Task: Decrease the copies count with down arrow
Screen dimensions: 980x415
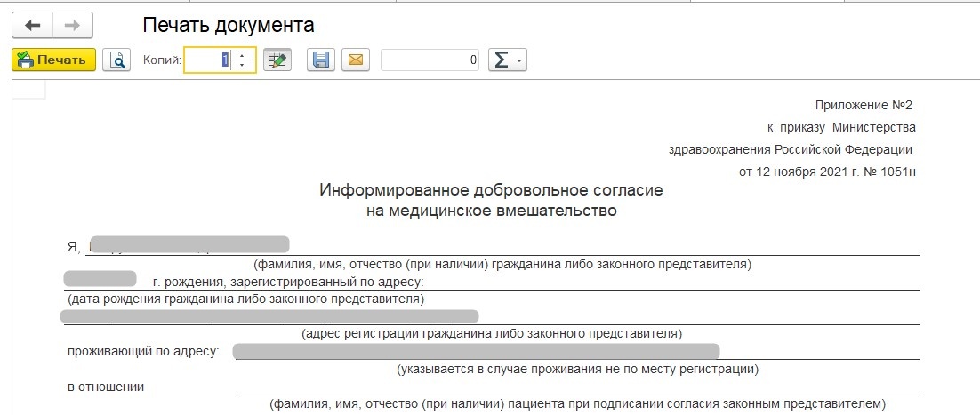Action: click(x=243, y=66)
